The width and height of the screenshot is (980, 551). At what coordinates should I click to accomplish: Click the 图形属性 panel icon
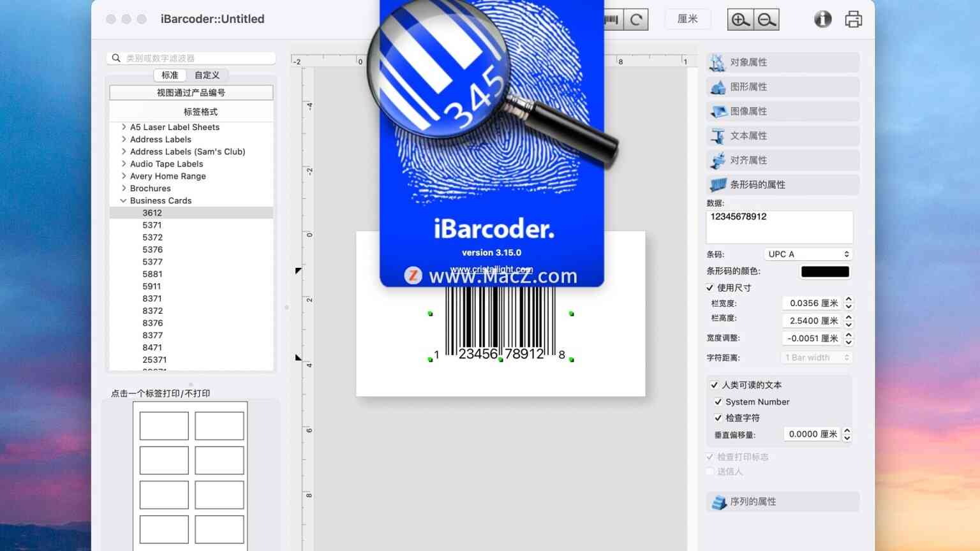[718, 87]
